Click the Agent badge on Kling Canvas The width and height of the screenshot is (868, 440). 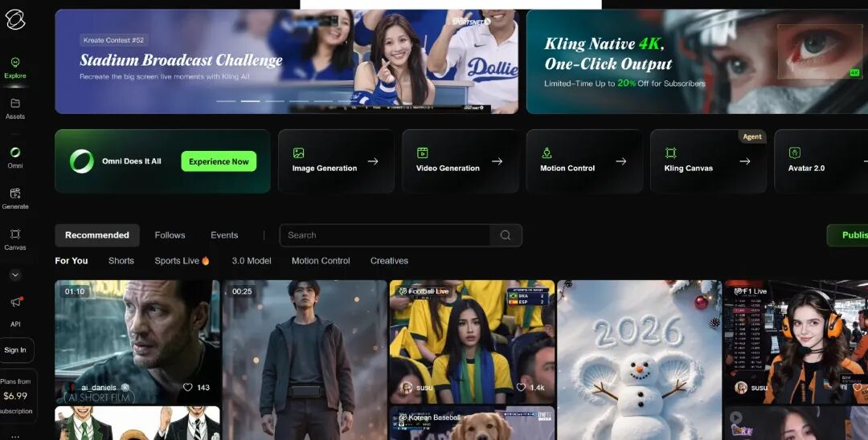[x=751, y=136]
